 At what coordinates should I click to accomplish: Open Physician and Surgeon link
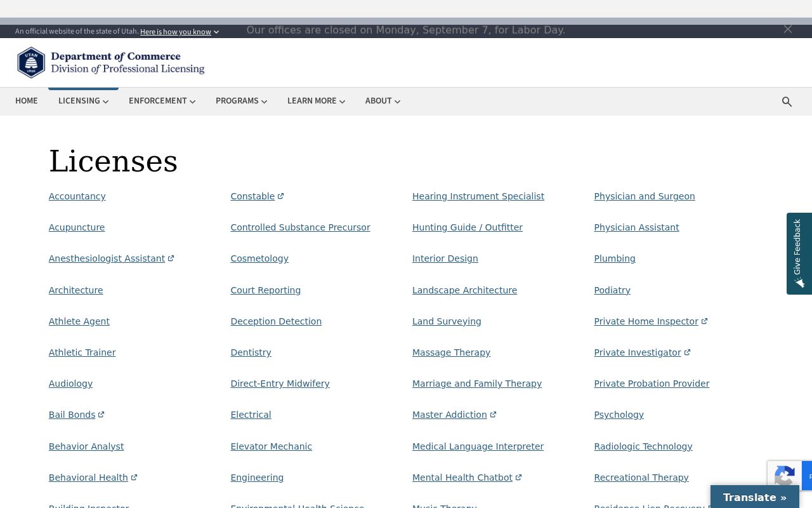pyautogui.click(x=645, y=196)
